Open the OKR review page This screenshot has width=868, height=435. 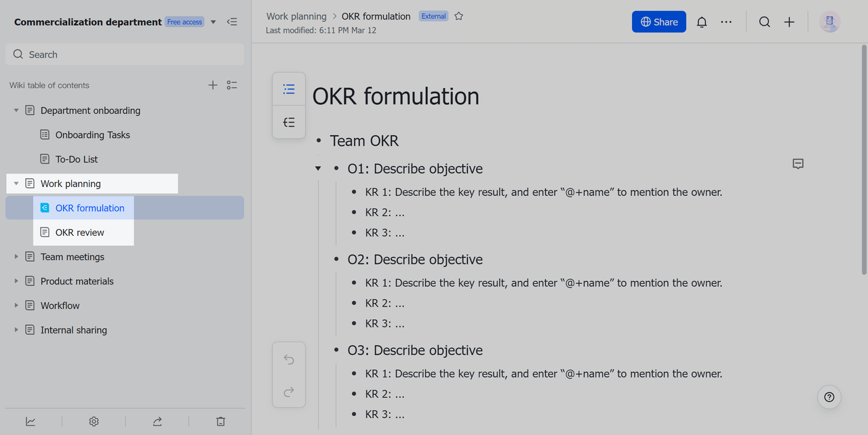pos(80,232)
